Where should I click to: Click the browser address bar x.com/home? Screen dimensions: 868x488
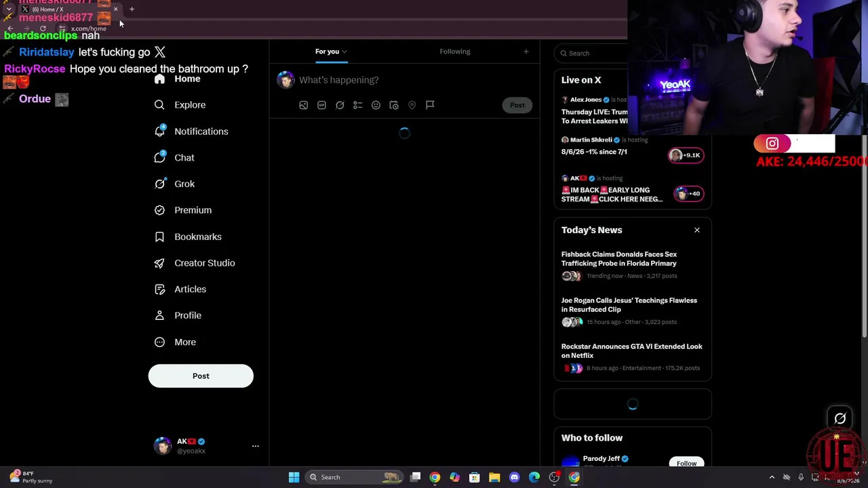(89, 28)
